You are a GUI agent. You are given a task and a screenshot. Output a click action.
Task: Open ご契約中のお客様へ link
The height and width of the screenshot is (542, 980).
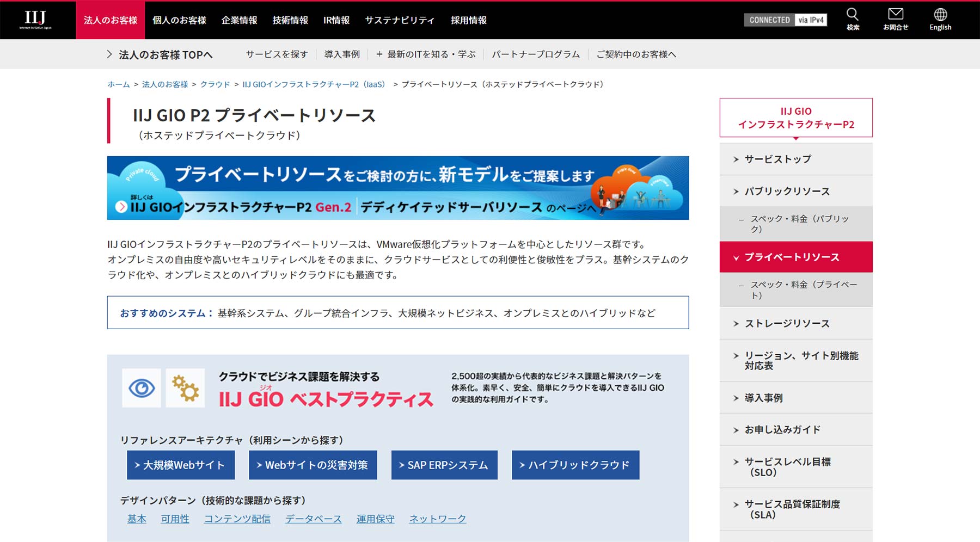pyautogui.click(x=636, y=54)
